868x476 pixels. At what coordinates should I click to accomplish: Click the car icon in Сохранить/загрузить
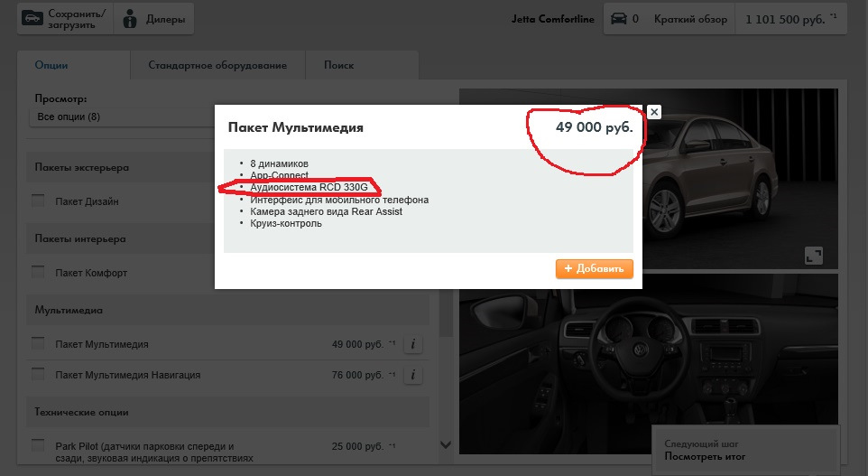point(32,18)
